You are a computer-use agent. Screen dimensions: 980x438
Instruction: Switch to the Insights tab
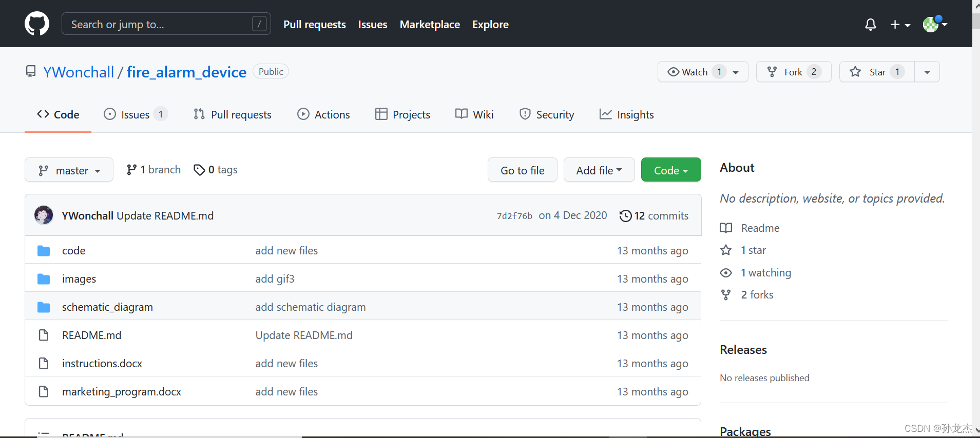626,114
